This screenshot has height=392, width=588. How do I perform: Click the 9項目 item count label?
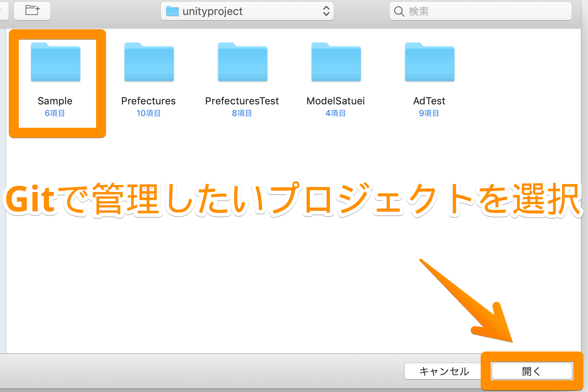click(x=429, y=113)
